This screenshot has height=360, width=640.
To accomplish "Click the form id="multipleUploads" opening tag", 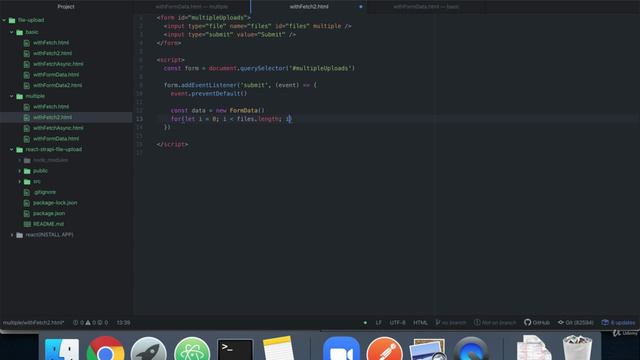I will point(204,18).
